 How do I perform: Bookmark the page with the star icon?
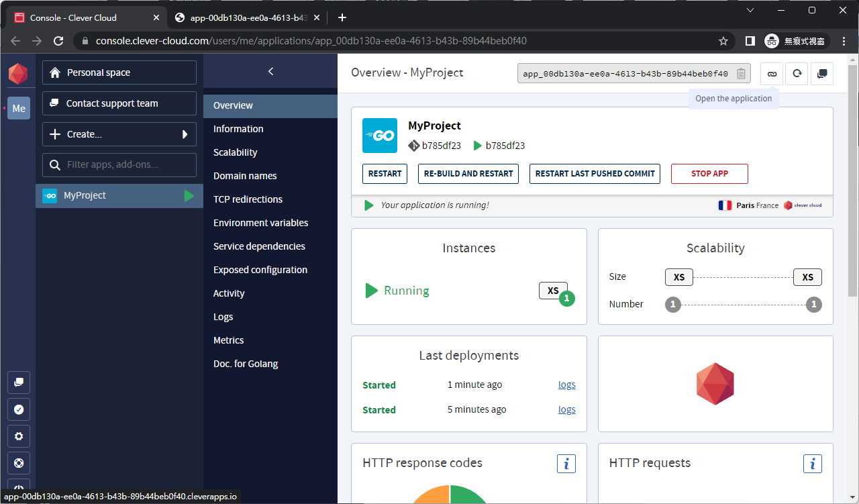[723, 41]
